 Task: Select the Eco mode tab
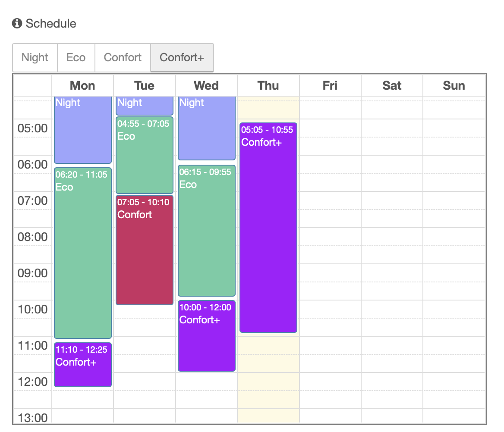76,57
